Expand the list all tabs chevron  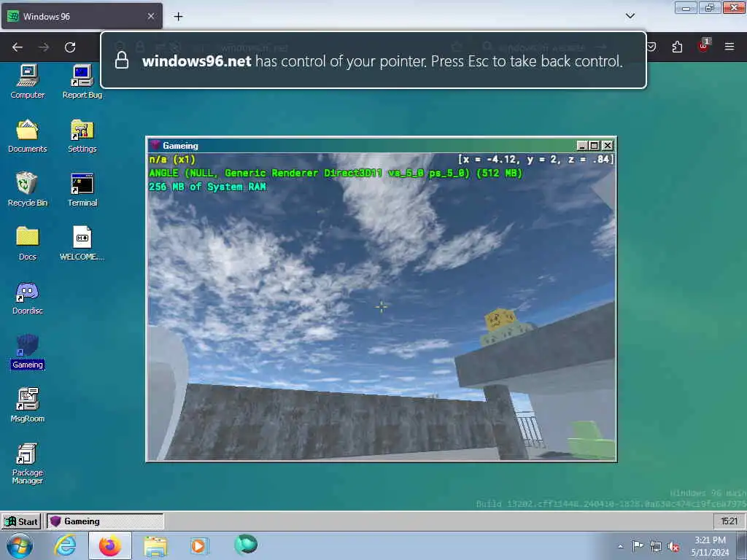click(630, 16)
